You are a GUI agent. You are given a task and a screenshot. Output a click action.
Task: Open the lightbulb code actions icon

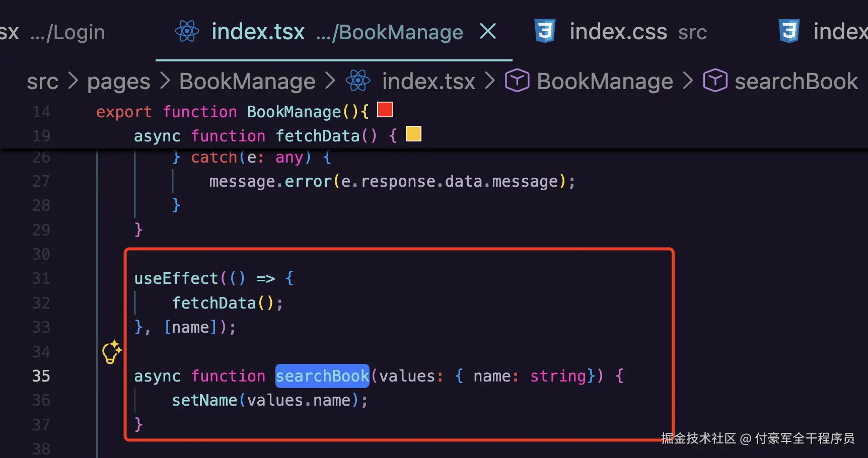coord(112,352)
